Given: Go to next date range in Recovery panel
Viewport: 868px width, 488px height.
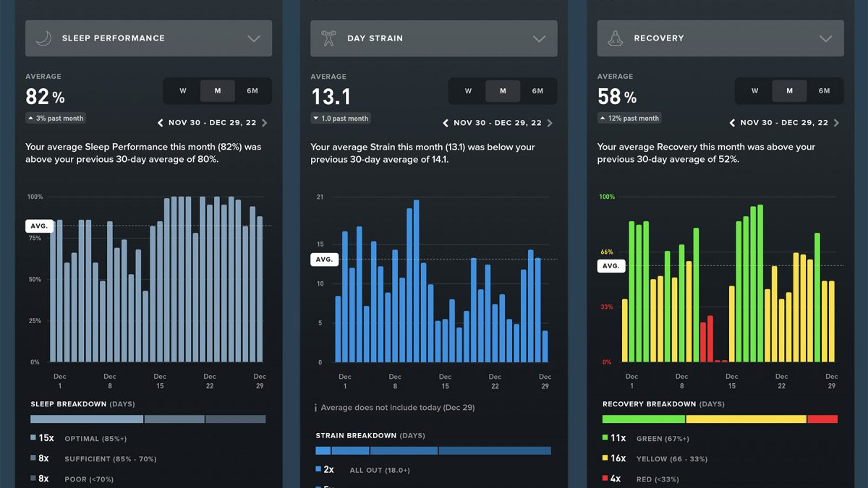Looking at the screenshot, I should (836, 123).
